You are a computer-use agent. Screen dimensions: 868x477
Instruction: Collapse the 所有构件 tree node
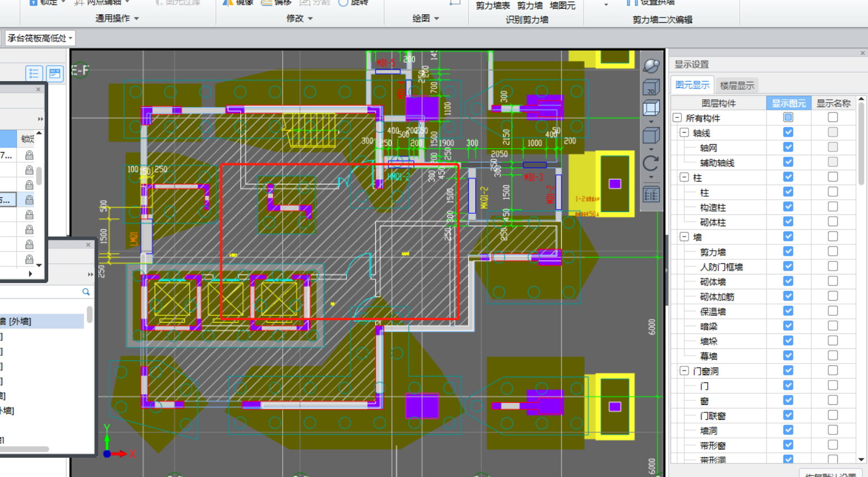[x=677, y=117]
